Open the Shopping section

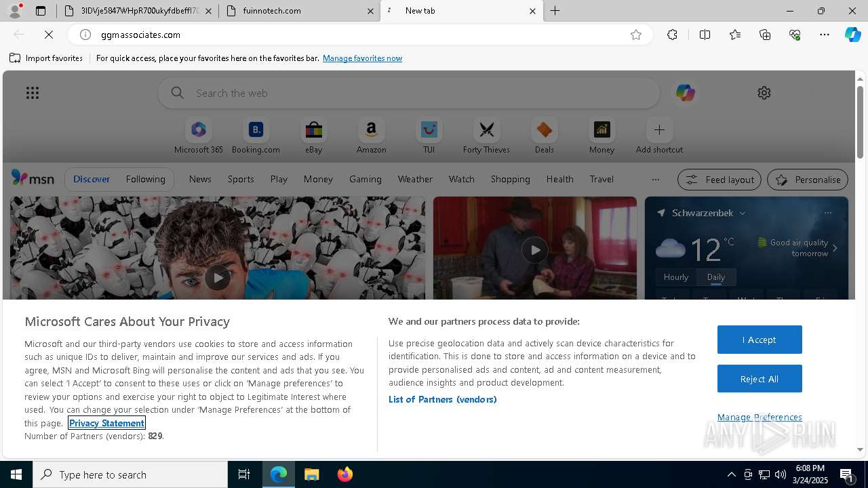point(510,179)
